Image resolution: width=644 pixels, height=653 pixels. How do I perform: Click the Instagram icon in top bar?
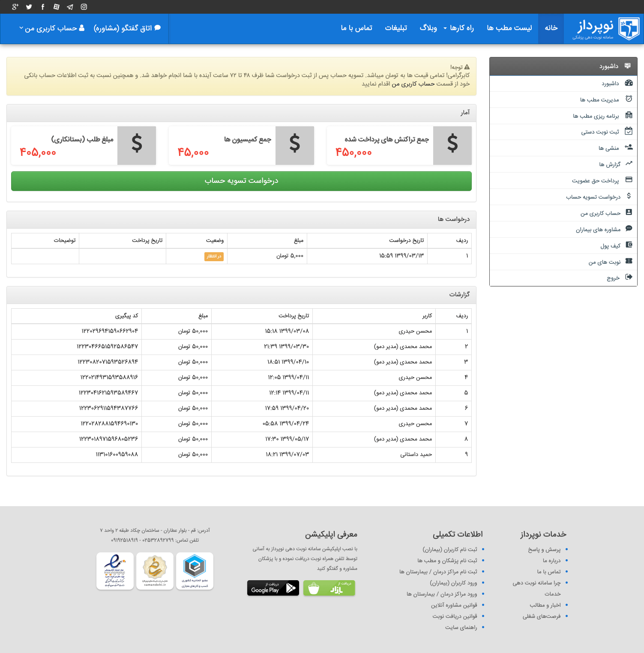pyautogui.click(x=84, y=7)
